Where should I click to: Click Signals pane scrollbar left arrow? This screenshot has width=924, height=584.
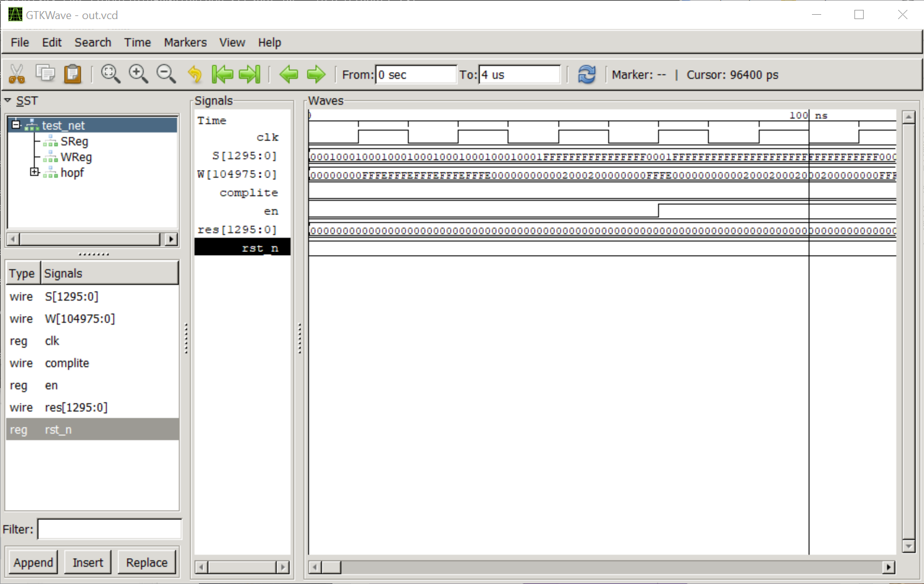[x=201, y=567]
